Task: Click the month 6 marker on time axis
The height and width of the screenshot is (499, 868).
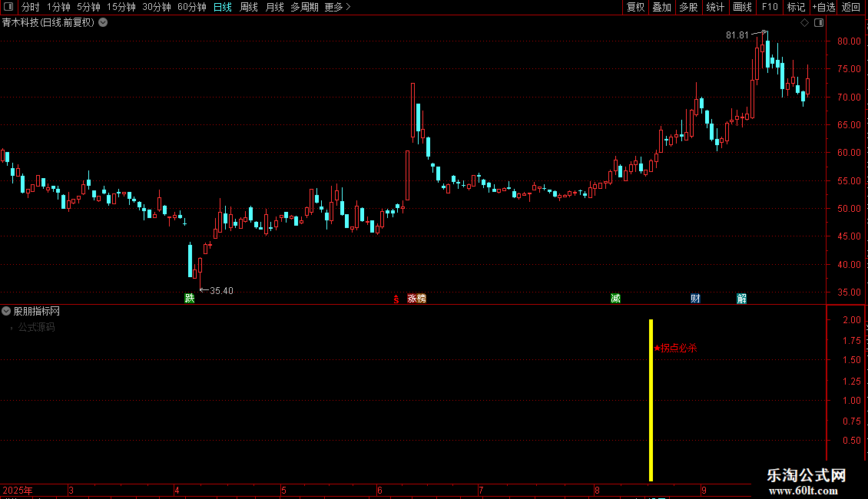Action: click(x=379, y=491)
